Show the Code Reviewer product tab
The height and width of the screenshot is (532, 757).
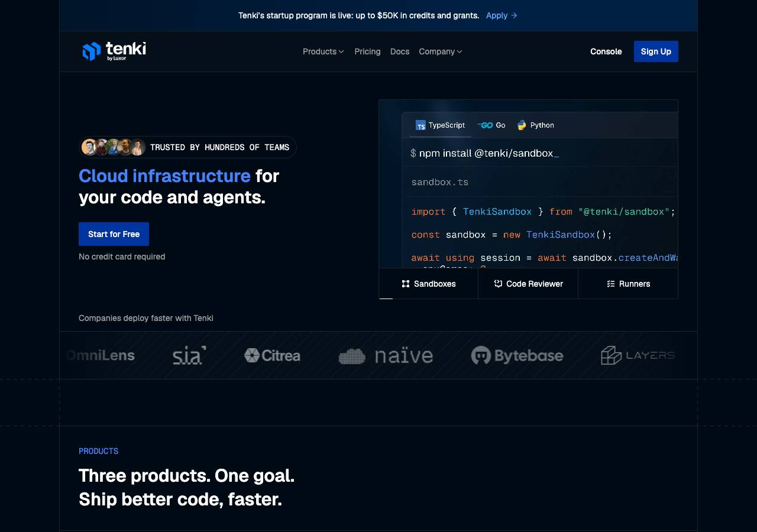(x=528, y=284)
